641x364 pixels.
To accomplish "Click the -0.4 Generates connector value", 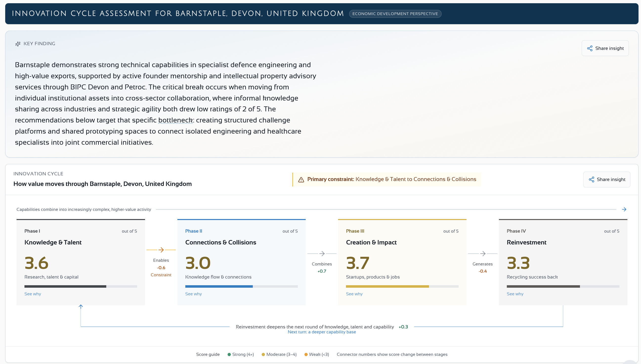I will point(483,271).
